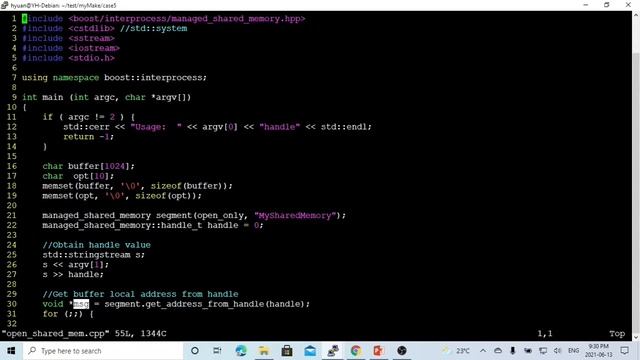
Task: Restore down the terminal window
Action: pyautogui.click(x=607, y=5)
